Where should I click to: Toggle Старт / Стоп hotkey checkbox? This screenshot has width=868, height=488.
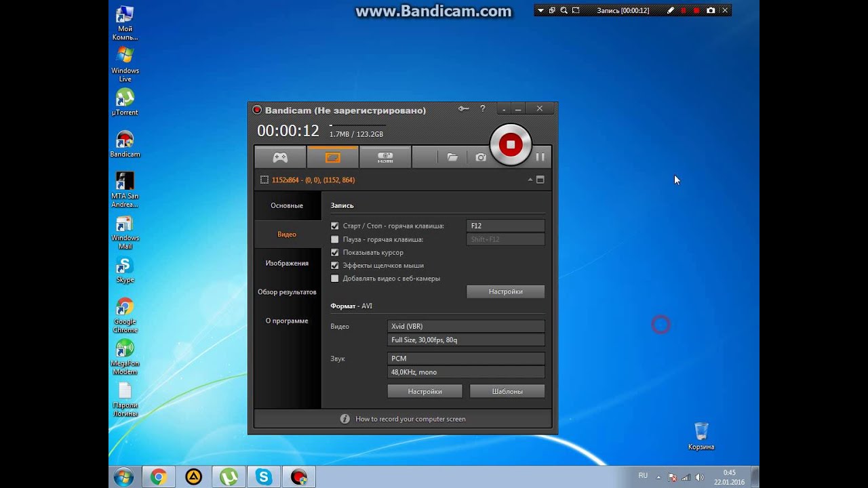(334, 226)
